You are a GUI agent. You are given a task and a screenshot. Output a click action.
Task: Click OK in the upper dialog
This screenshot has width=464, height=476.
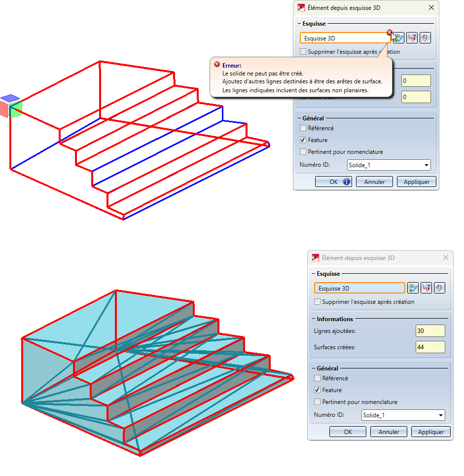(333, 182)
